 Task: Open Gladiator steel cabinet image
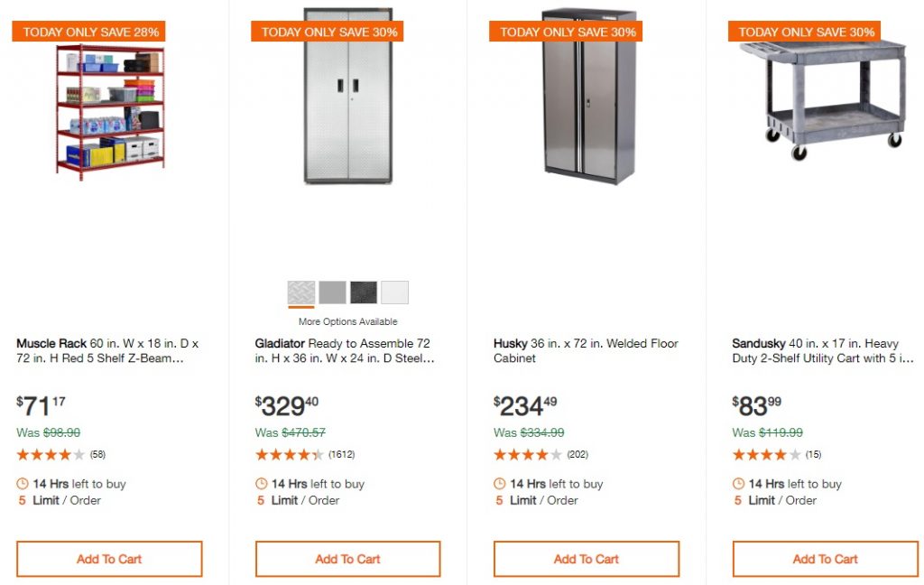(x=347, y=97)
